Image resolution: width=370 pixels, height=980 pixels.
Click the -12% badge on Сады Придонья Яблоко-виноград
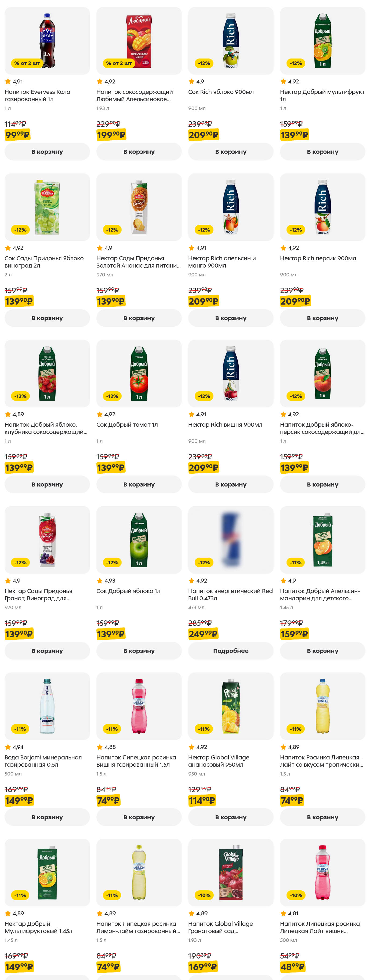pyautogui.click(x=20, y=230)
